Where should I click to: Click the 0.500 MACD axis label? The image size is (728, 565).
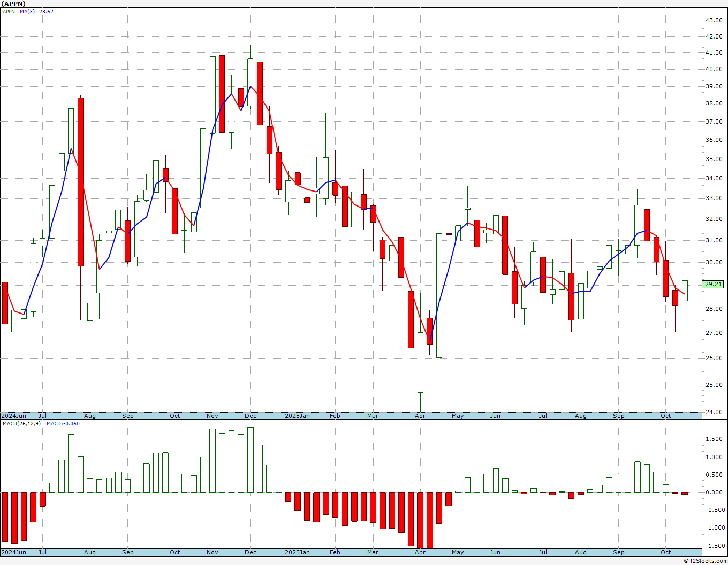click(715, 475)
